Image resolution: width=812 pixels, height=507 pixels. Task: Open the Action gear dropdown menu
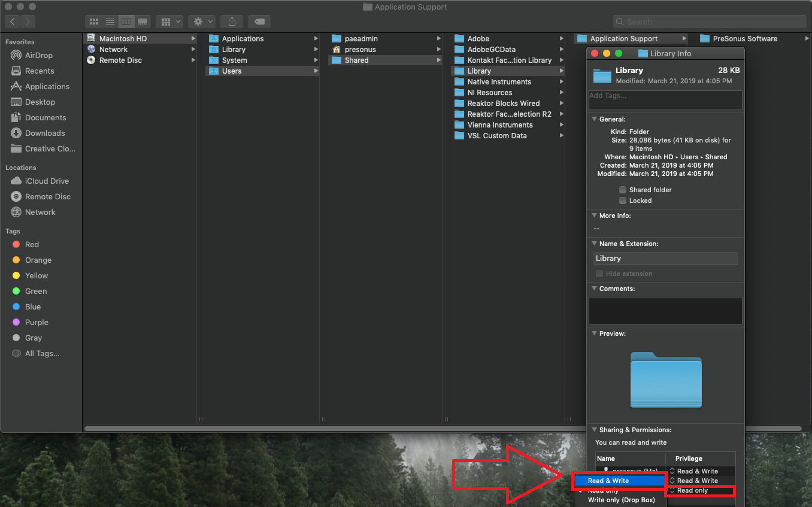[201, 22]
